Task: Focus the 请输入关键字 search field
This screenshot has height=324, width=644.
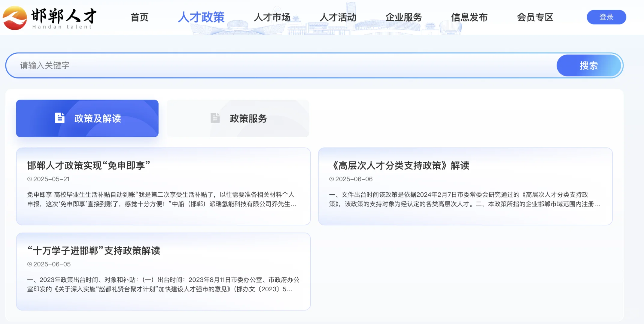Action: [270, 65]
